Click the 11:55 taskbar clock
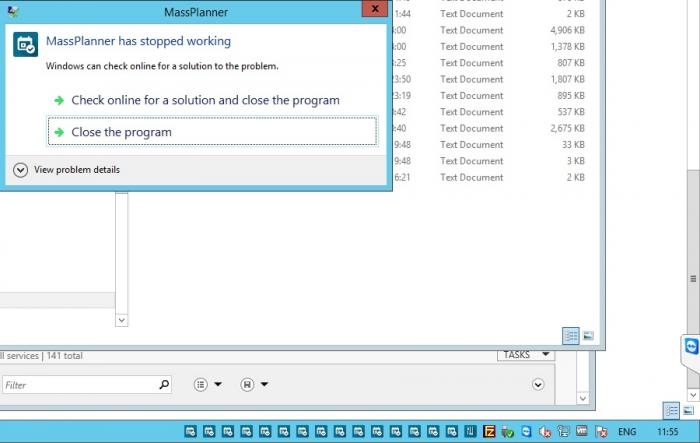Image resolution: width=700 pixels, height=443 pixels. [x=667, y=432]
